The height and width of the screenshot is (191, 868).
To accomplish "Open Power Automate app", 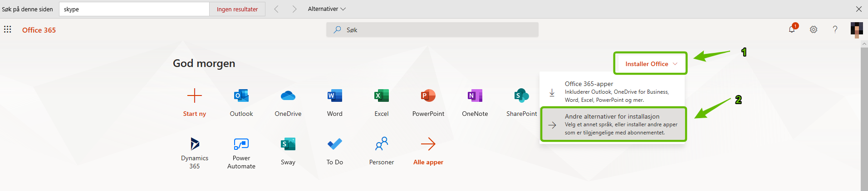I will pos(241,153).
